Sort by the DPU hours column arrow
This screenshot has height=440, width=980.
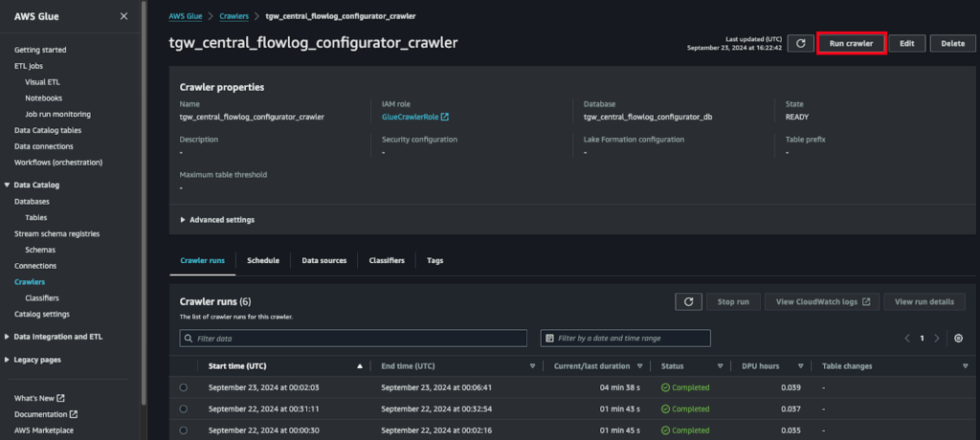798,366
